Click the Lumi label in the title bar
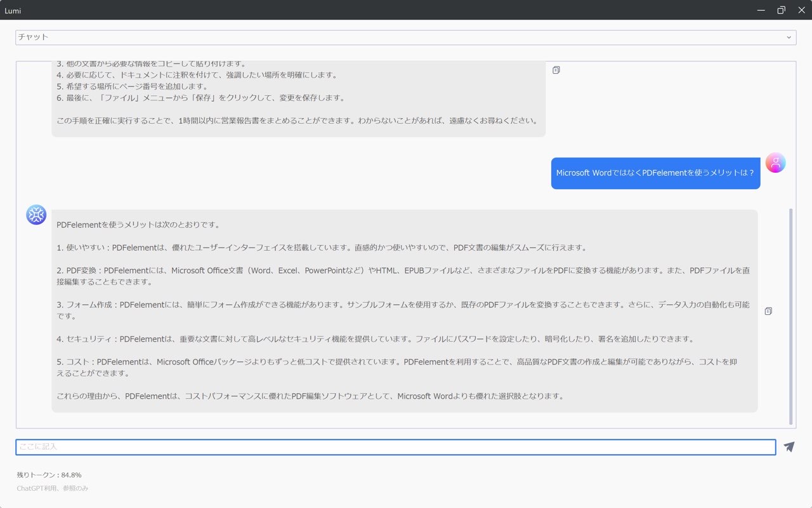The image size is (812, 508). pos(13,10)
